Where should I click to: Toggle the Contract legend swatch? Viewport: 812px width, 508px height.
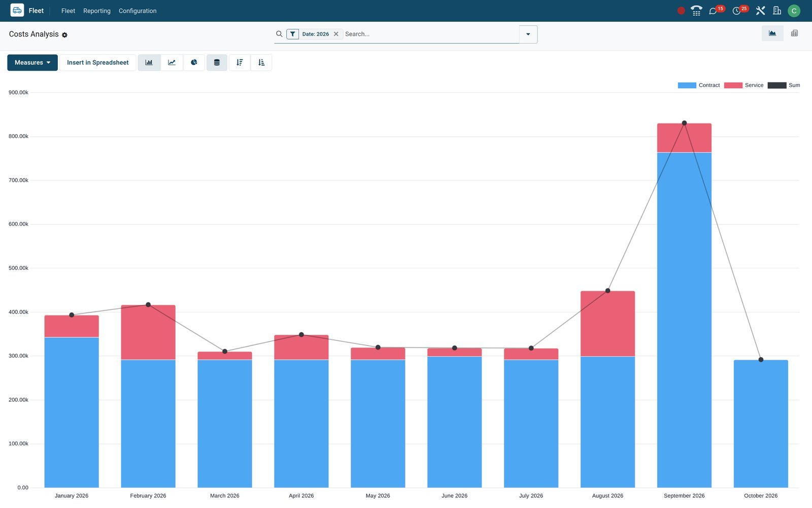pyautogui.click(x=687, y=85)
